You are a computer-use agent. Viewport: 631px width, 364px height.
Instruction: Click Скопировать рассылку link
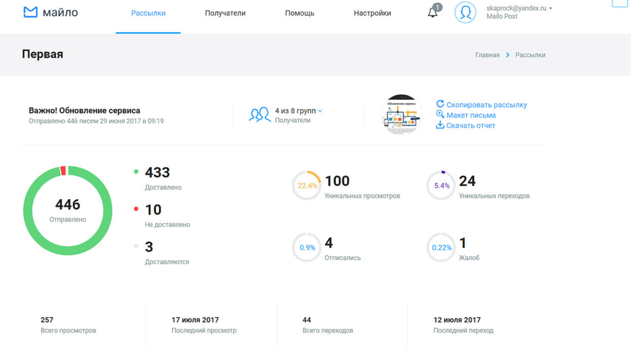point(486,105)
